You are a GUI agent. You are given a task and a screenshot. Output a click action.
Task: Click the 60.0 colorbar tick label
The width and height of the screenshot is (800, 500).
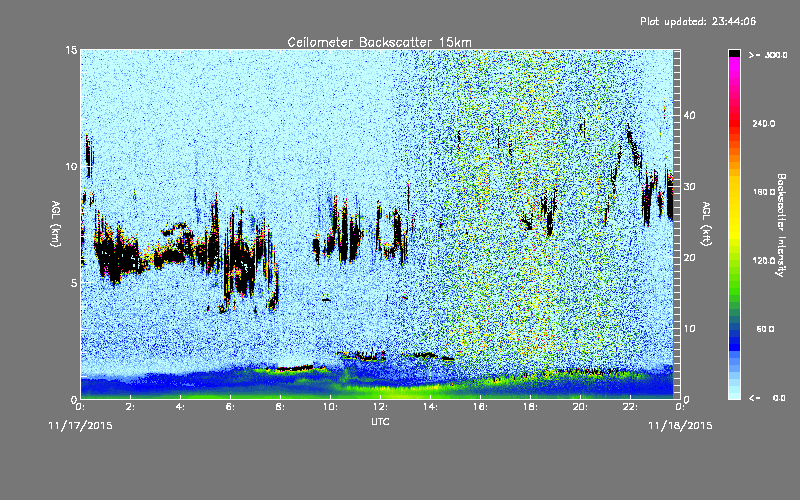click(x=765, y=329)
